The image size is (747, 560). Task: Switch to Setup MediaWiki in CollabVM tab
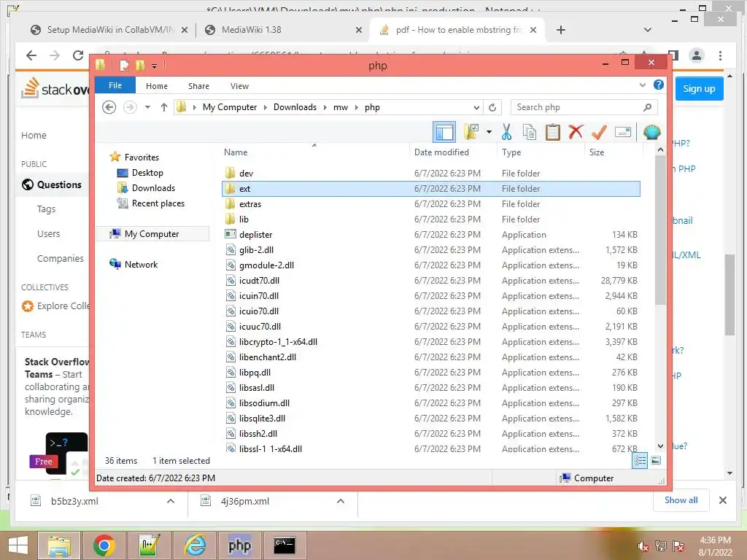click(109, 29)
